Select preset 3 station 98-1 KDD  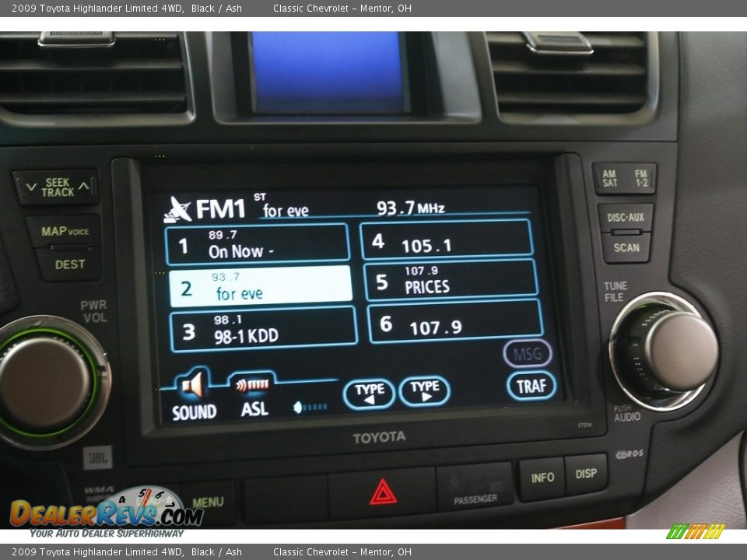point(264,329)
